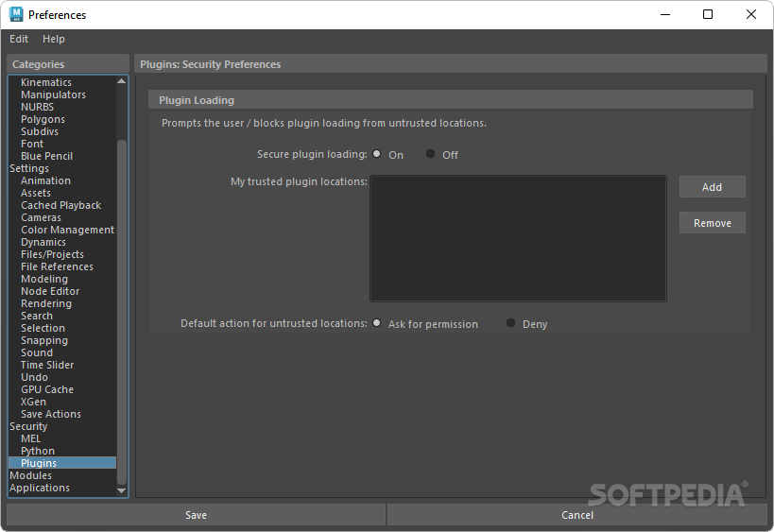Click the Maya app icon in title bar
Screen dimensions: 774x532
[x=16, y=14]
